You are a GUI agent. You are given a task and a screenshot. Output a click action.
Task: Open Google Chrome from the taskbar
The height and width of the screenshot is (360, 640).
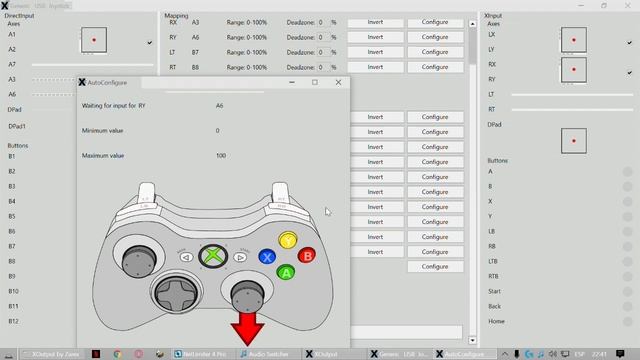click(x=118, y=354)
